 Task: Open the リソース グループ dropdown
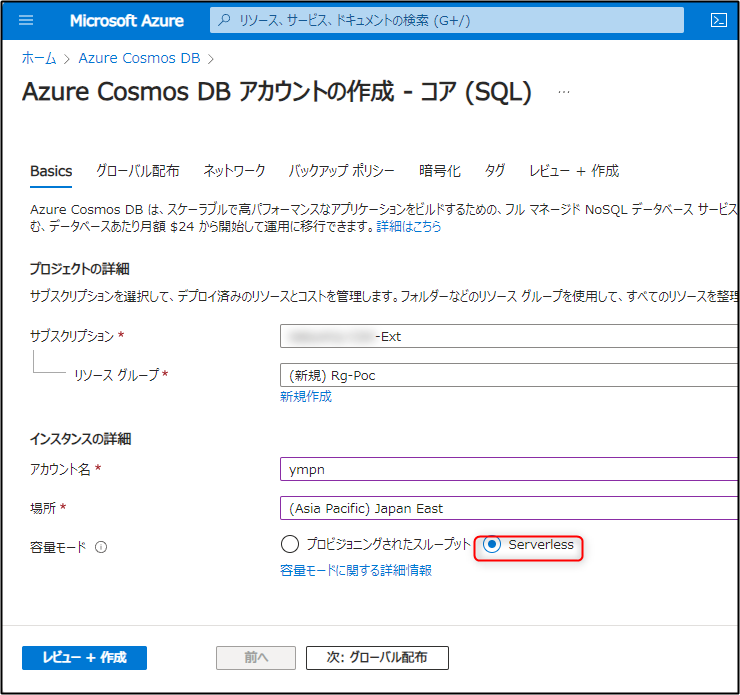click(x=510, y=375)
